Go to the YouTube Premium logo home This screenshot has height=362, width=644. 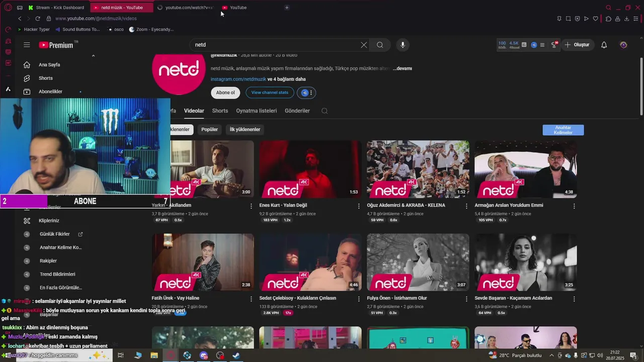pos(56,45)
